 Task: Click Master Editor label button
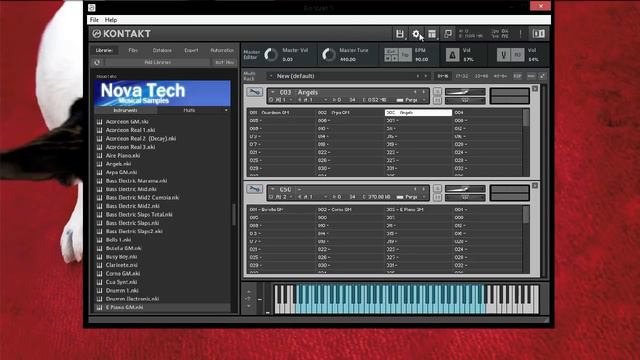pos(251,55)
